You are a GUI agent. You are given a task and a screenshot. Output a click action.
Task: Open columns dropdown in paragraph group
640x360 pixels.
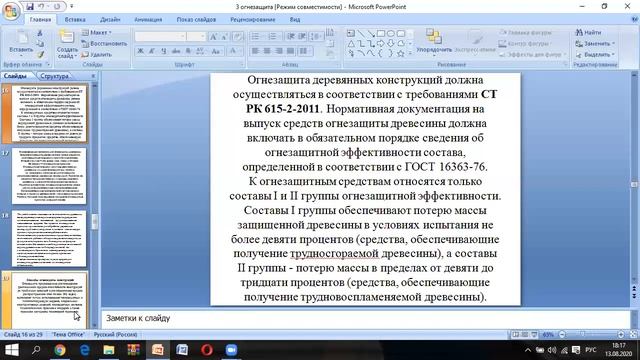pos(304,51)
